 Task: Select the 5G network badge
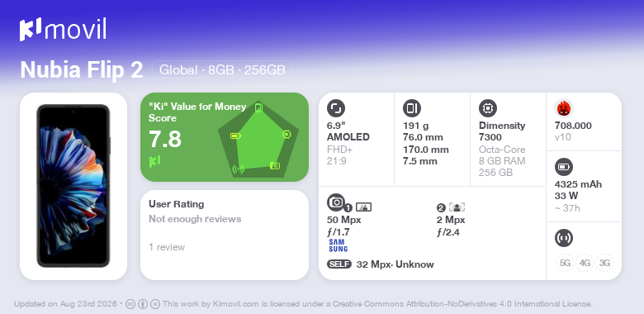click(x=565, y=263)
